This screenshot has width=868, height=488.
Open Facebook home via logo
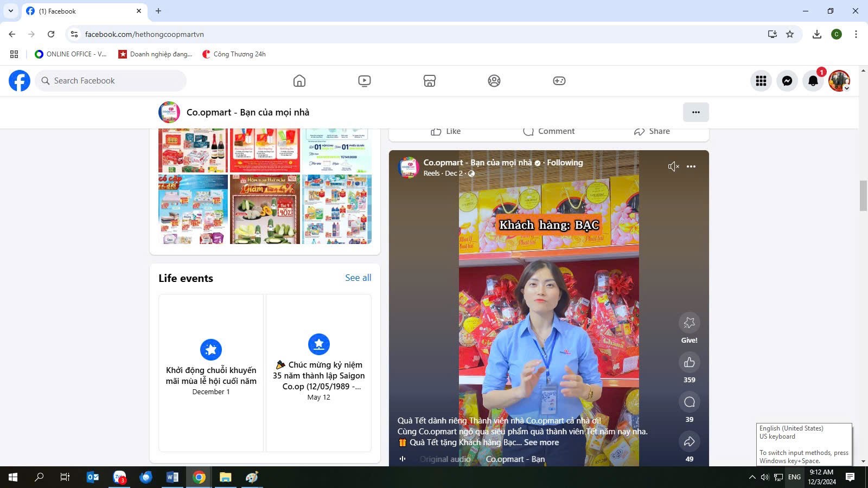tap(20, 81)
